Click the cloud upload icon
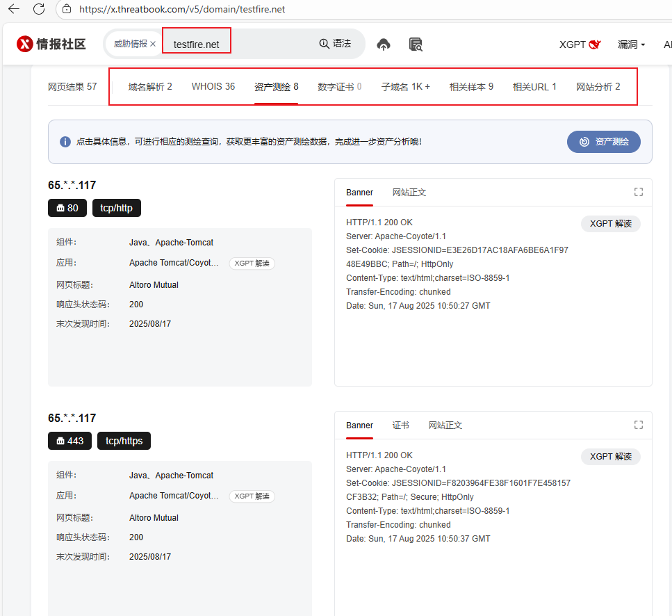The image size is (672, 616). [x=384, y=44]
